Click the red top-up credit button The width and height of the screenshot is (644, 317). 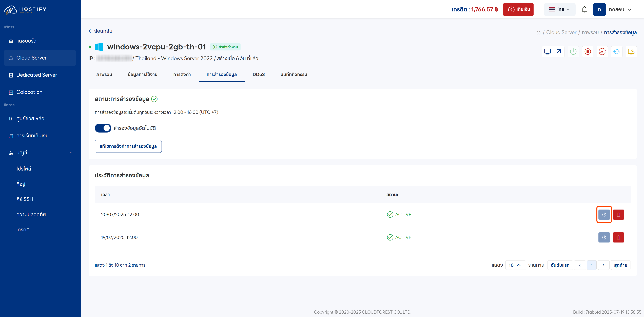pyautogui.click(x=518, y=10)
